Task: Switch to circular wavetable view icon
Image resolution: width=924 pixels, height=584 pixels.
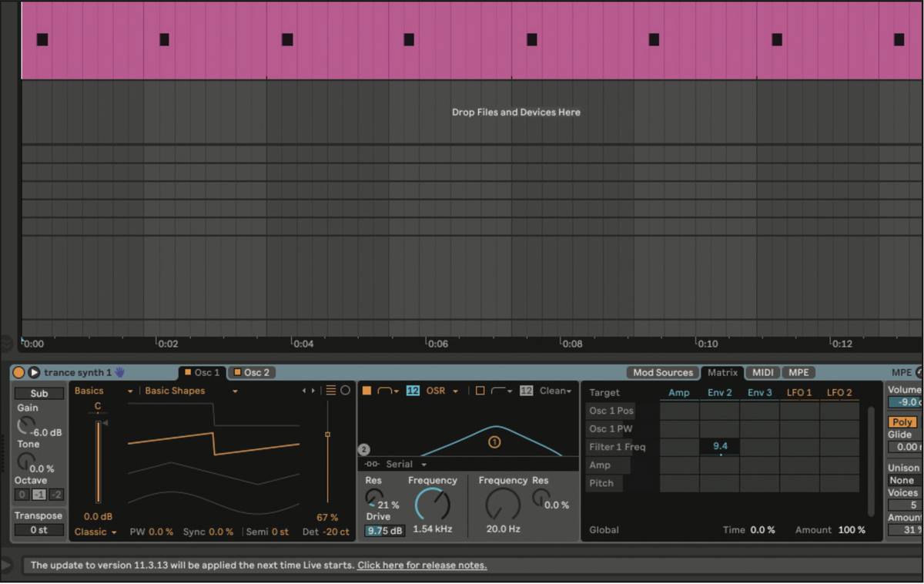Action: tap(345, 391)
